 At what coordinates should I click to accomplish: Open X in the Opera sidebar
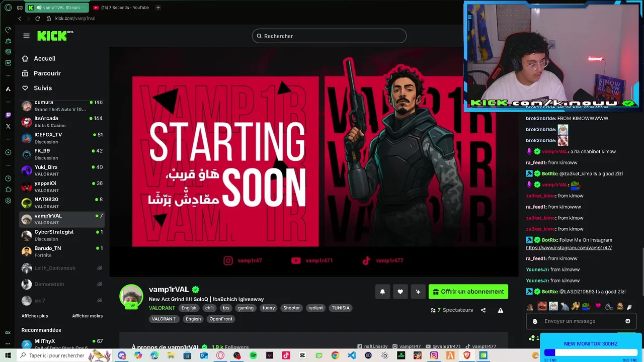coord(8,126)
